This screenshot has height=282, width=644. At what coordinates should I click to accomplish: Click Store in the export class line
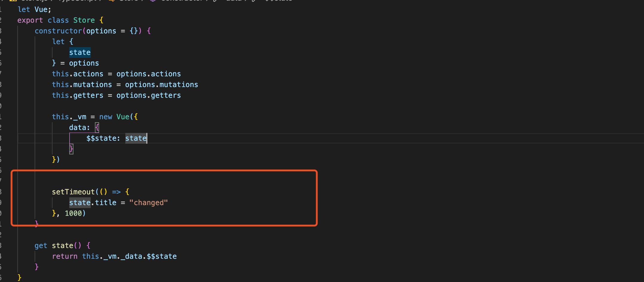84,20
